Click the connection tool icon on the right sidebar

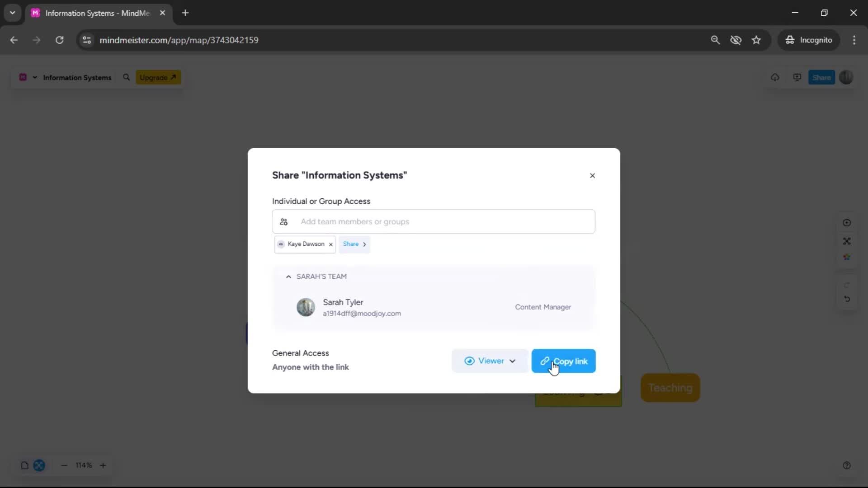coord(847,241)
